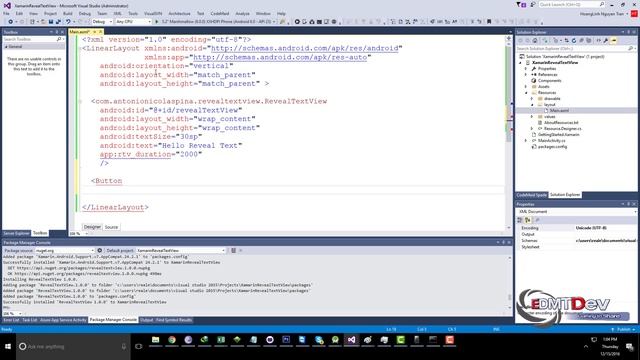The height and width of the screenshot is (360, 640).
Task: Open File Explorer from the taskbar
Action: point(156,340)
